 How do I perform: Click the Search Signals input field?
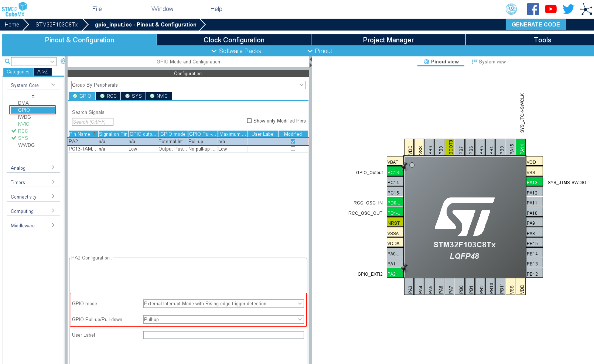(93, 122)
